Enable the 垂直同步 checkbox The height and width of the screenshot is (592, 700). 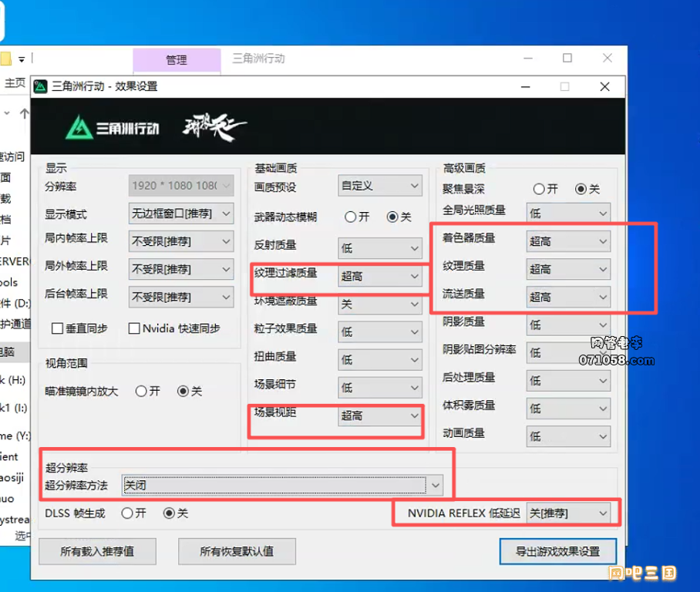pos(56,328)
